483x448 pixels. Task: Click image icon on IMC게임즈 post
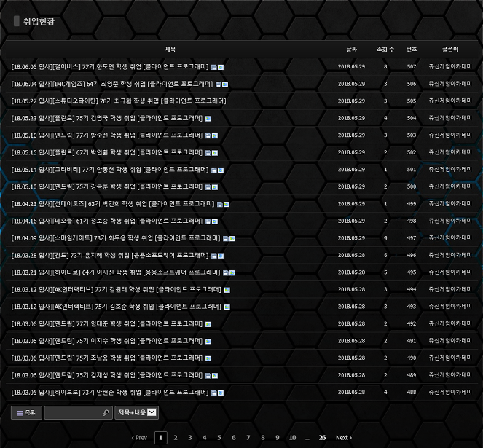click(225, 85)
